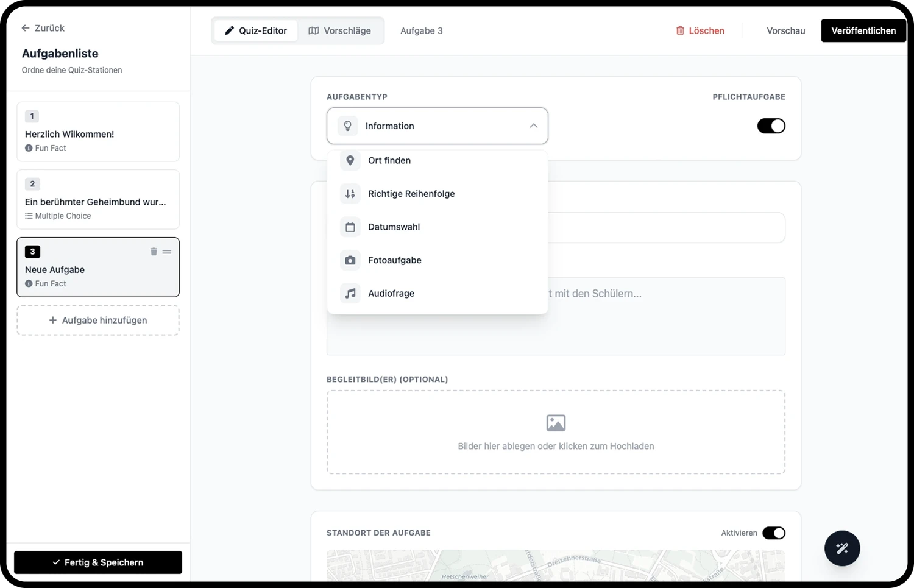The width and height of the screenshot is (914, 588).
Task: Click the checkmark icon in Fertig & Speichern
Action: pyautogui.click(x=56, y=562)
